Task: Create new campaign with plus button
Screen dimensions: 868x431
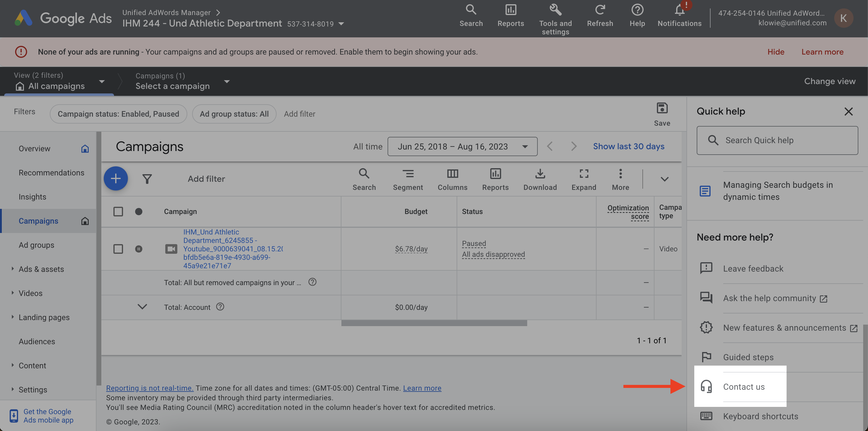Action: click(116, 178)
